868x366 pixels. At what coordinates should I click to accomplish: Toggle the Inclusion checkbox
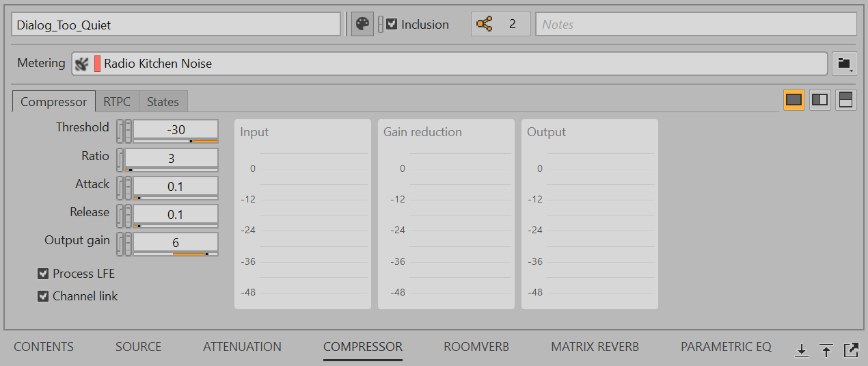coord(392,25)
